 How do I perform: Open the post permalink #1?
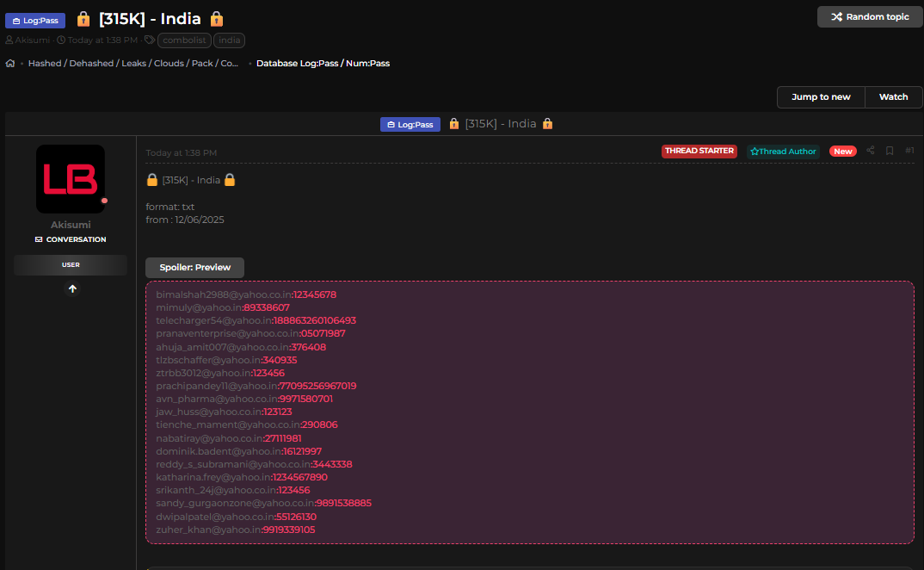coord(909,151)
